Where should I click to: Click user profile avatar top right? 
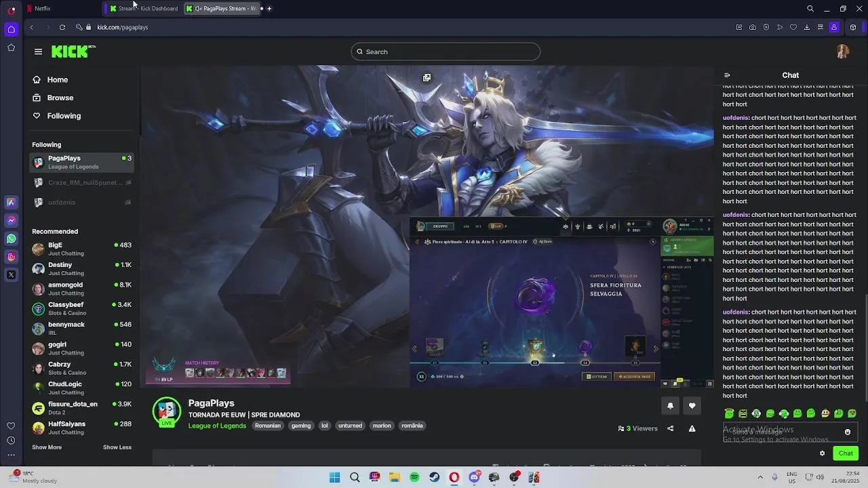(x=842, y=52)
